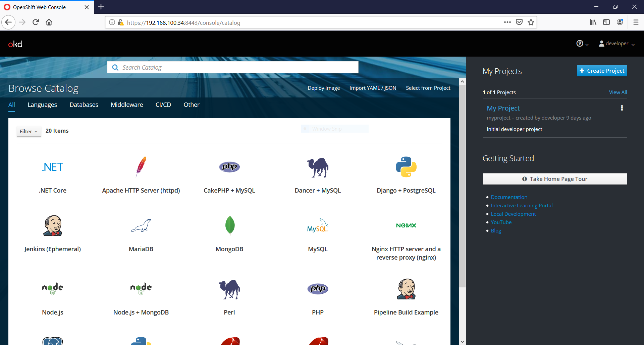The width and height of the screenshot is (644, 345).
Task: Open the Dancer + MySQL camel icon
Action: 318,167
